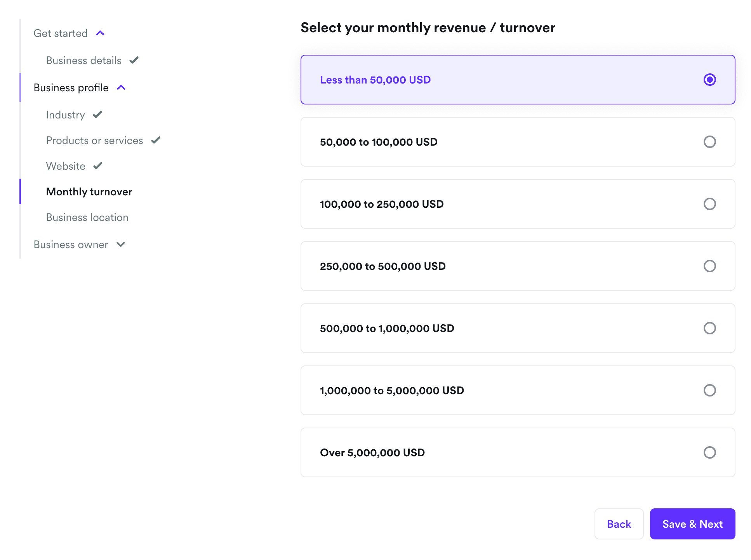This screenshot has width=751, height=560.
Task: Expand the Business owner section chevron
Action: [x=121, y=244]
